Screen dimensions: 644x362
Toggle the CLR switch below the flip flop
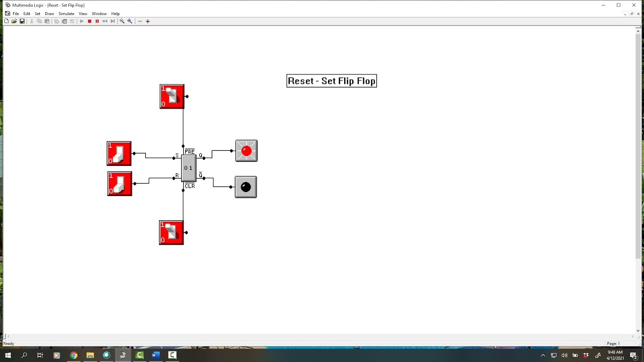pos(172,232)
